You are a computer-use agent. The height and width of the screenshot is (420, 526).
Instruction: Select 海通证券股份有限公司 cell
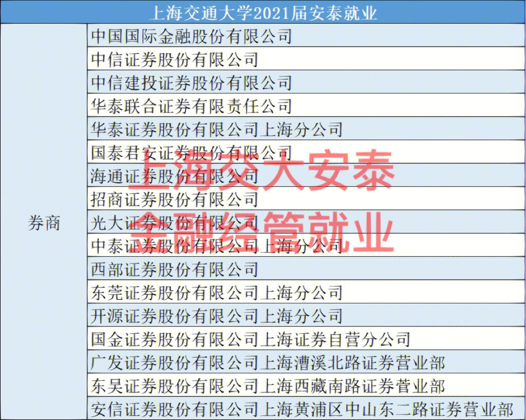pos(306,175)
